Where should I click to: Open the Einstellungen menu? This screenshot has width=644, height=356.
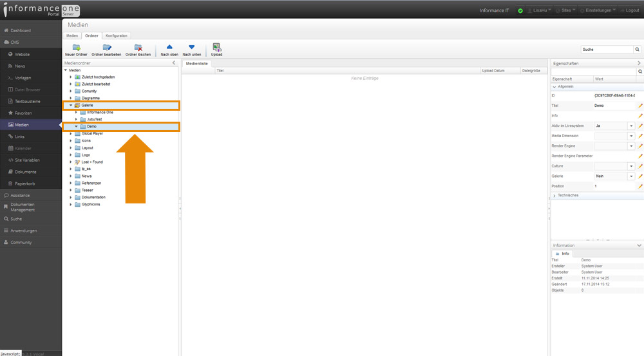598,11
